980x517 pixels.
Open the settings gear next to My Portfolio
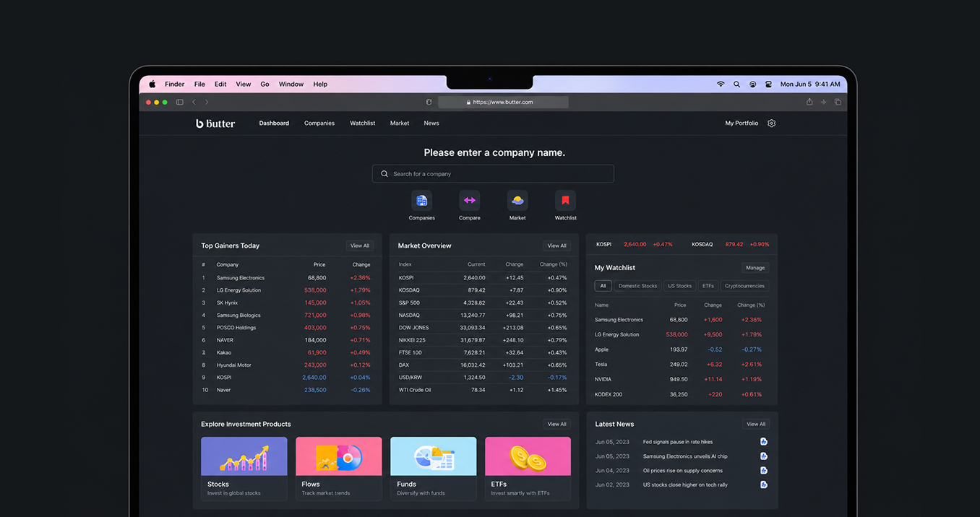coord(771,123)
